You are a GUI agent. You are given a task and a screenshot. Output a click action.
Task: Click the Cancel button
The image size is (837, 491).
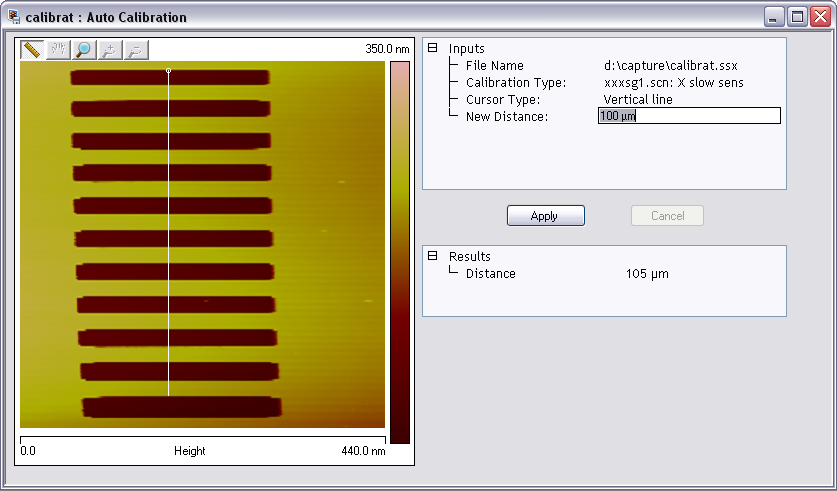(x=667, y=216)
